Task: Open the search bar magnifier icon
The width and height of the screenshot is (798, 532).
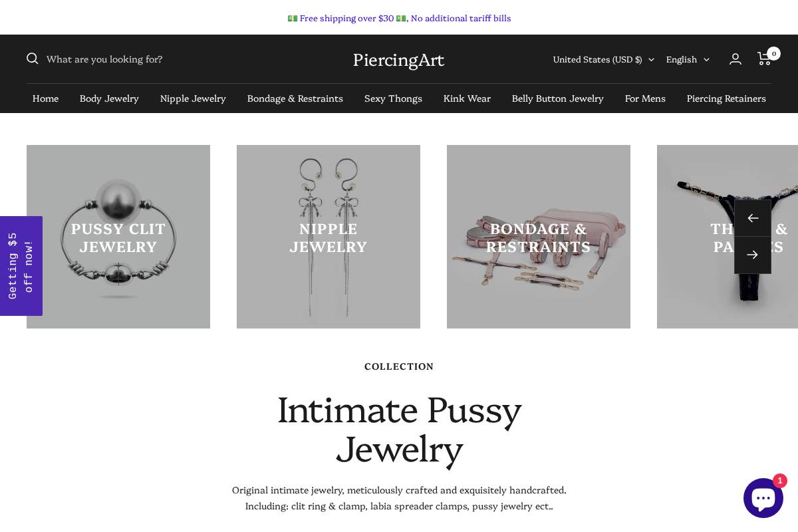Action: pyautogui.click(x=33, y=59)
